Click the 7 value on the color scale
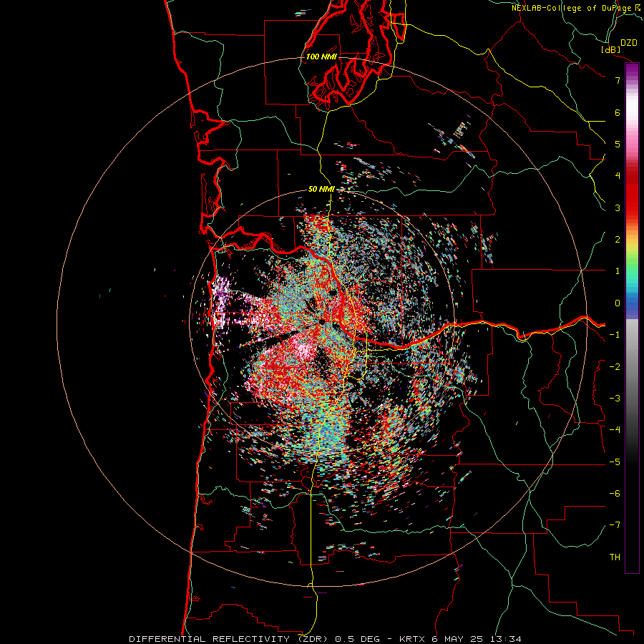This screenshot has width=644, height=644. pyautogui.click(x=618, y=80)
